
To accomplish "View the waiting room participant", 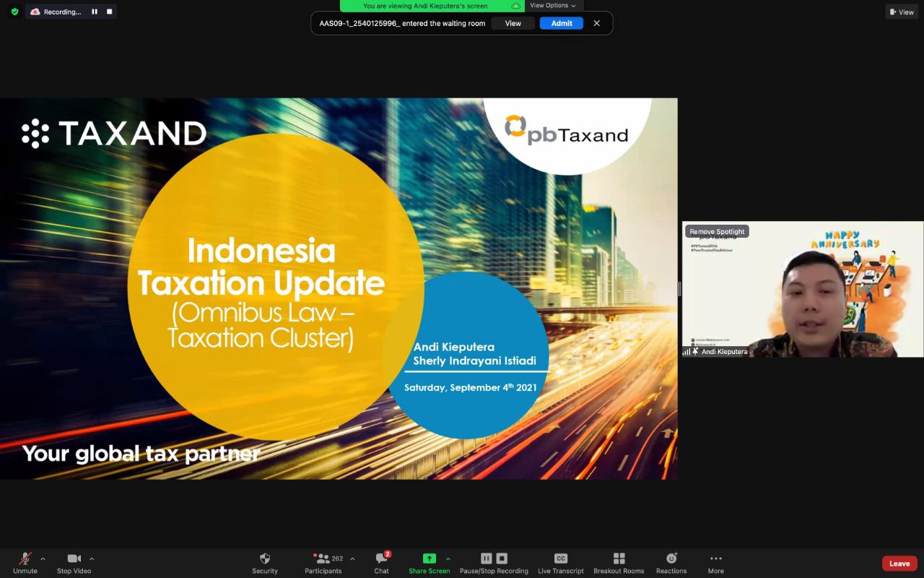I will (x=513, y=23).
